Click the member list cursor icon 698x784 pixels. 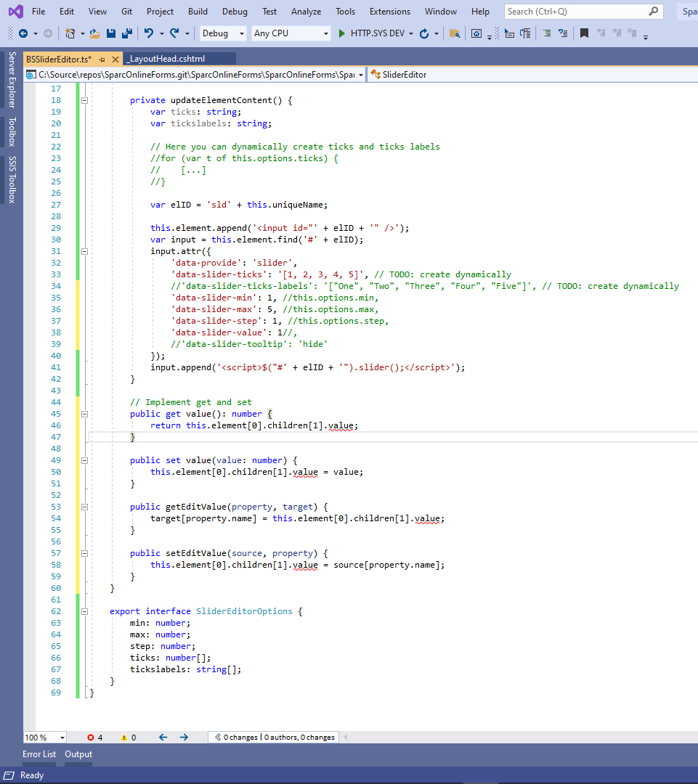(x=509, y=33)
